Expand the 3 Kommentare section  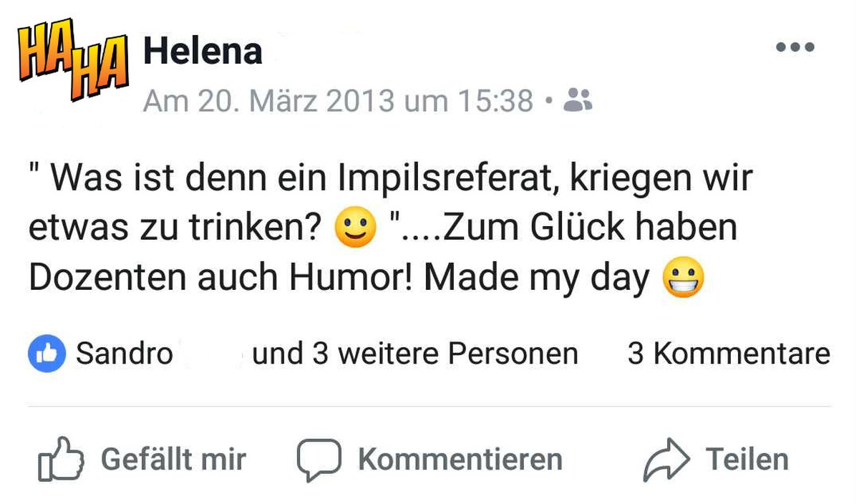click(729, 354)
